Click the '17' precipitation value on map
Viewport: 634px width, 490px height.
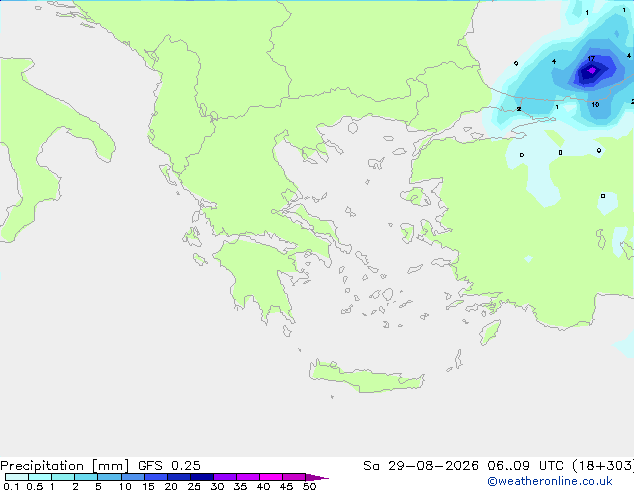pos(591,59)
